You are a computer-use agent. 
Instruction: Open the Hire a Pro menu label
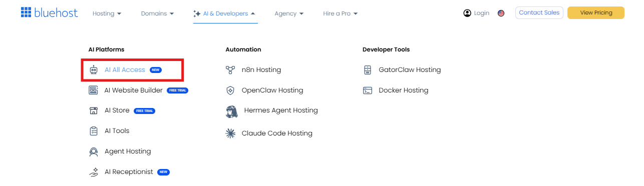[x=337, y=13]
